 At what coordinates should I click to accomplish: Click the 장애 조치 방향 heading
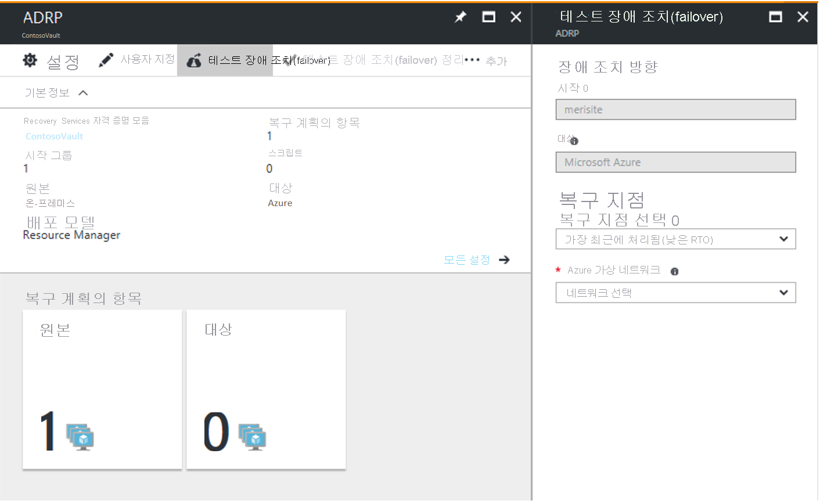click(x=607, y=67)
